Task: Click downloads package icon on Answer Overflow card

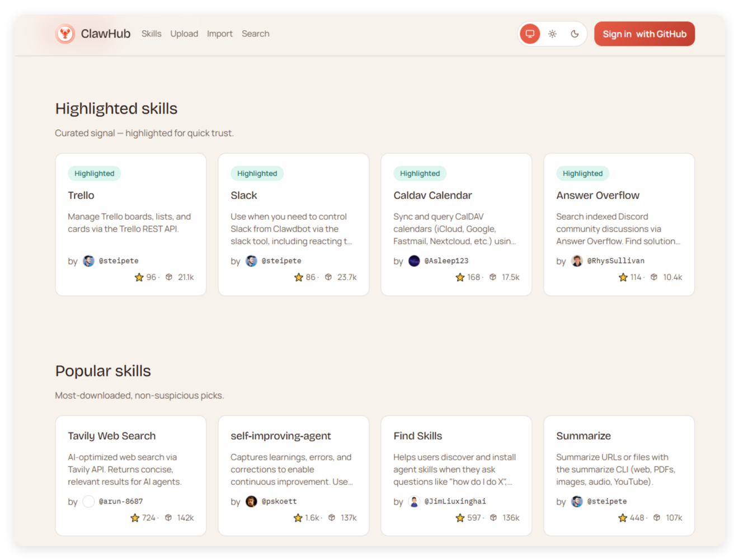Action: tap(654, 277)
